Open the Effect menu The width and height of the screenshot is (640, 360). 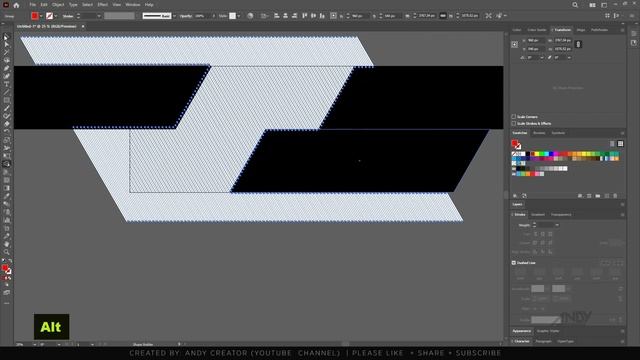click(x=102, y=5)
